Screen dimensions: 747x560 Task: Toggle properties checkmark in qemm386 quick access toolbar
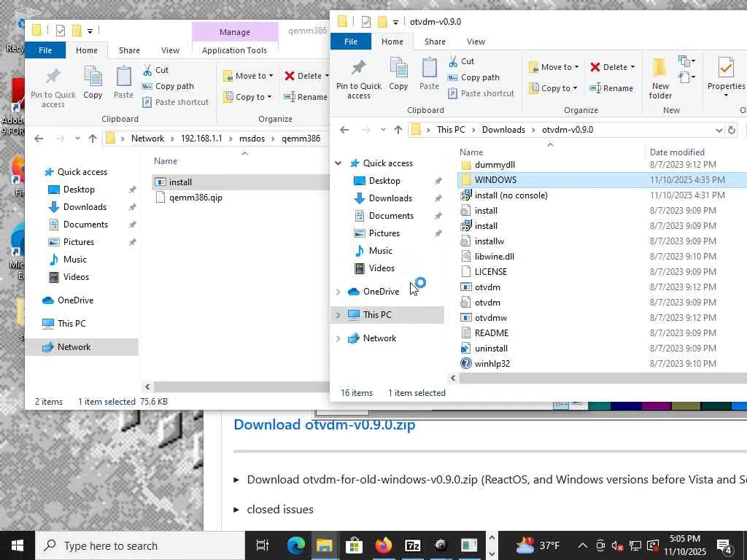point(61,31)
